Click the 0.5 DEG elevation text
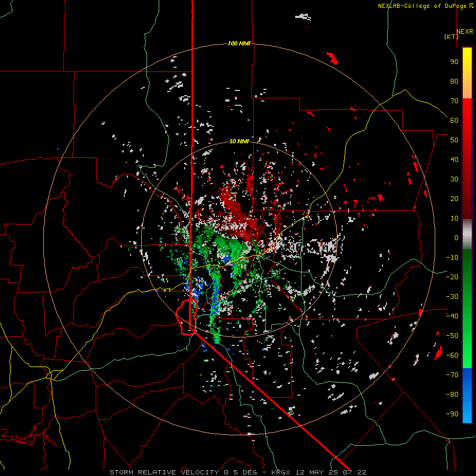 coord(241,472)
